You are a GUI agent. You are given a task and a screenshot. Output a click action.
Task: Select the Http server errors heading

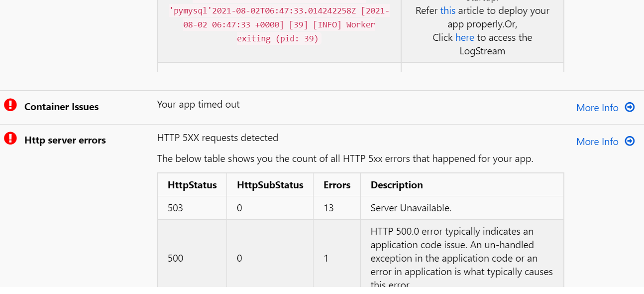pos(65,140)
